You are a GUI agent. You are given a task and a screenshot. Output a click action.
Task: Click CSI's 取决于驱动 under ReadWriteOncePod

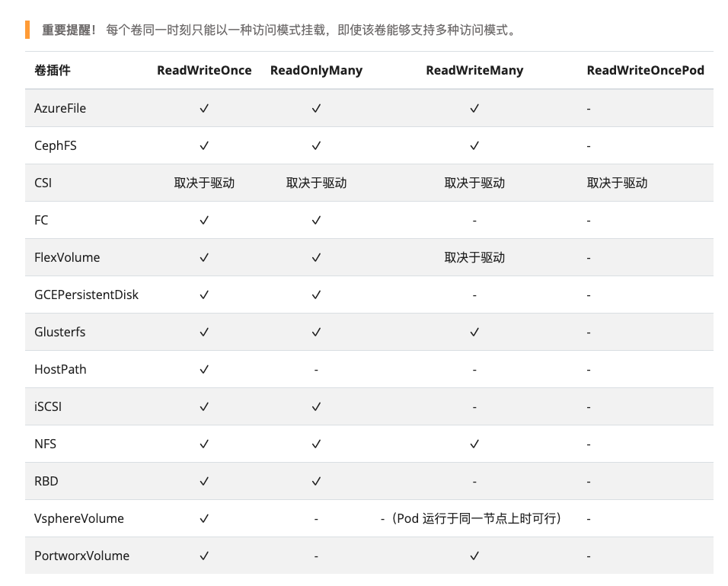(617, 183)
